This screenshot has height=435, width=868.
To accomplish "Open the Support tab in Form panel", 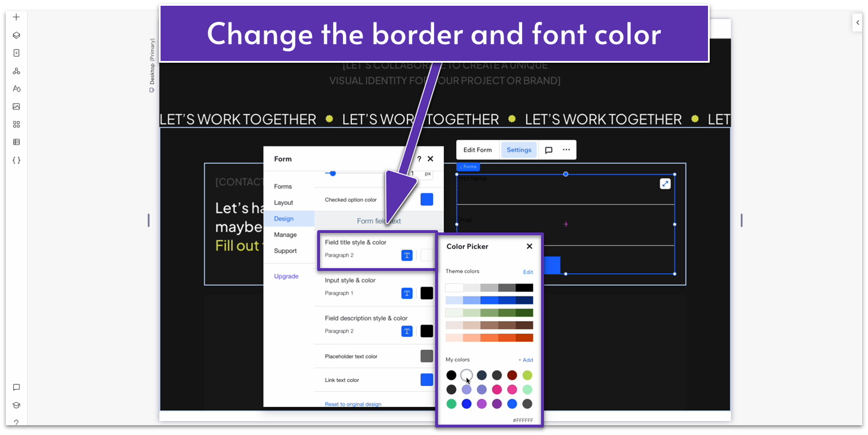I will 285,251.
